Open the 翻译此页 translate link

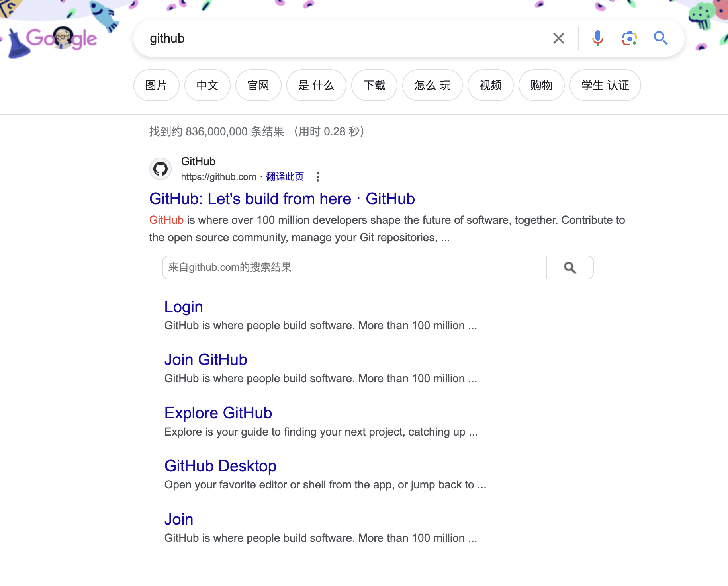pos(285,177)
